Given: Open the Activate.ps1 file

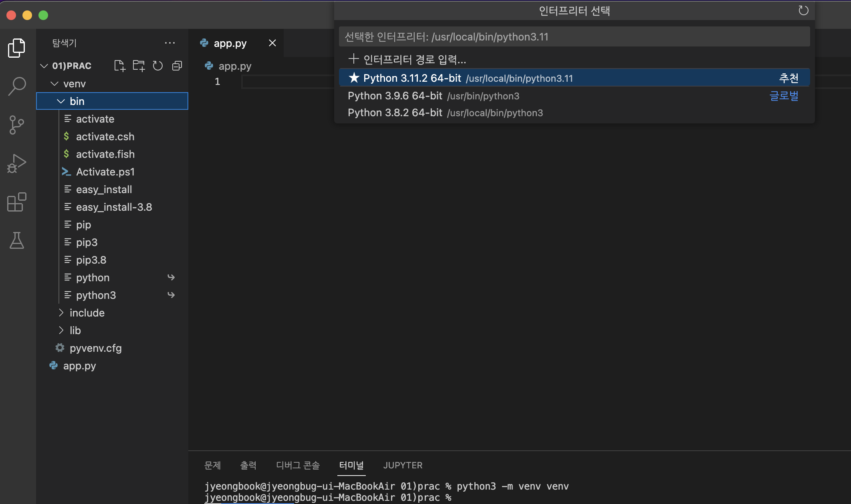Looking at the screenshot, I should 112,171.
